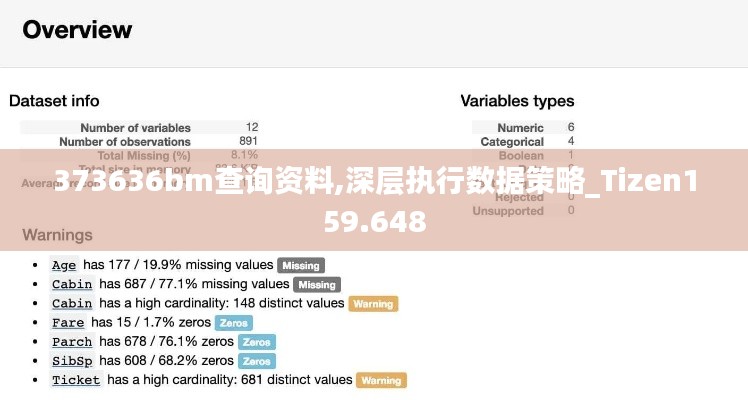The width and height of the screenshot is (748, 400).
Task: Select text 'has 678 / 76.1% zeros'
Action: (166, 341)
